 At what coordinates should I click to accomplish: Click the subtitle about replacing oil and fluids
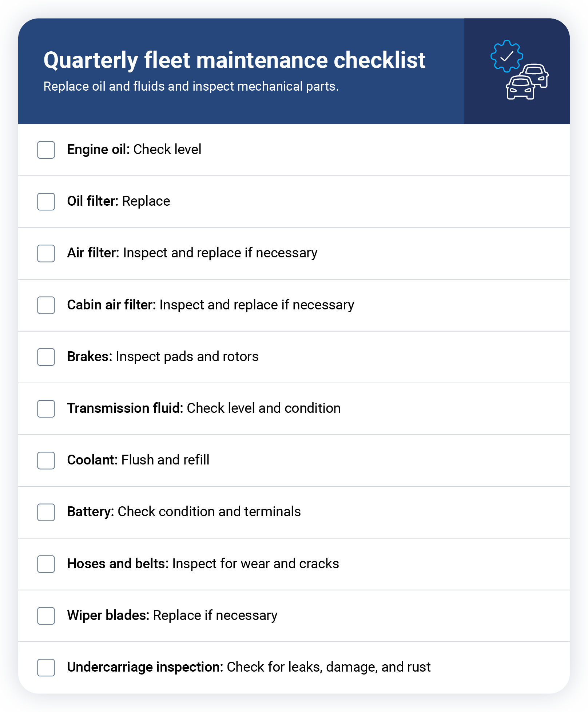(x=191, y=87)
